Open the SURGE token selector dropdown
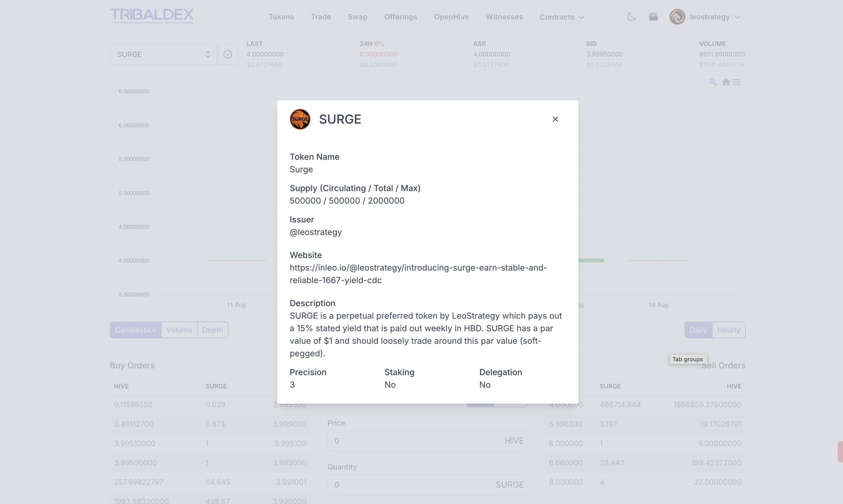Image resolution: width=843 pixels, height=504 pixels. click(163, 54)
